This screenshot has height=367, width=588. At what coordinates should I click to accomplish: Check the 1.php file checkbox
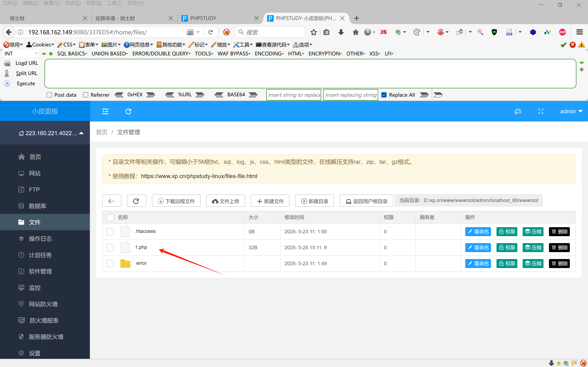click(110, 248)
